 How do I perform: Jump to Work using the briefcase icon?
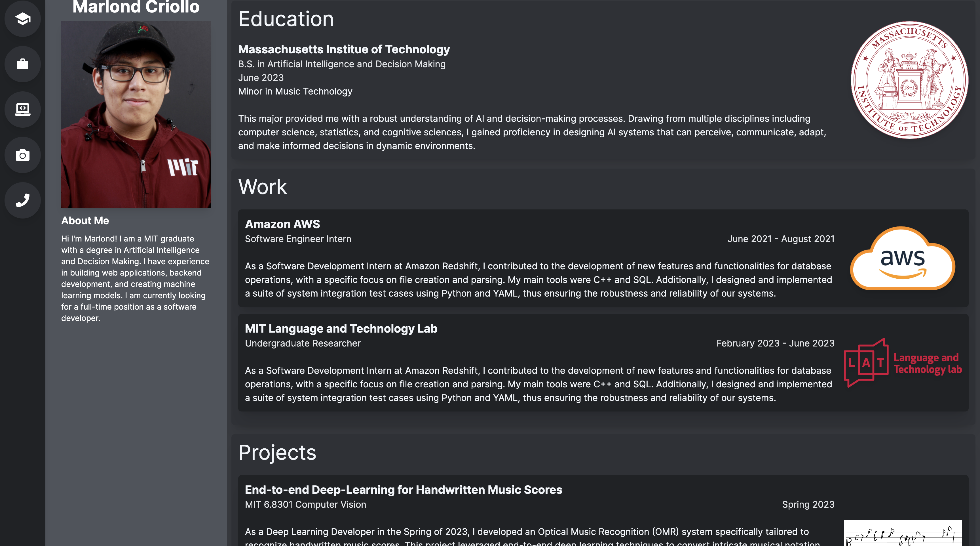[x=22, y=64]
